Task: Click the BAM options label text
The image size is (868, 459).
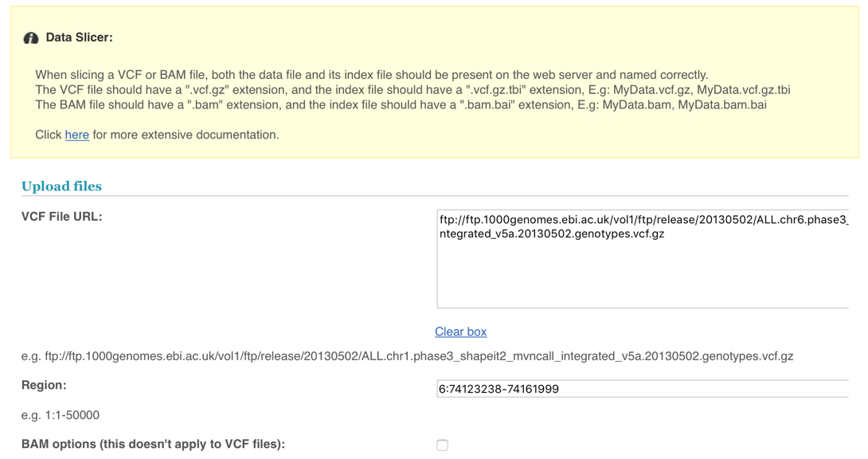Action: point(154,444)
